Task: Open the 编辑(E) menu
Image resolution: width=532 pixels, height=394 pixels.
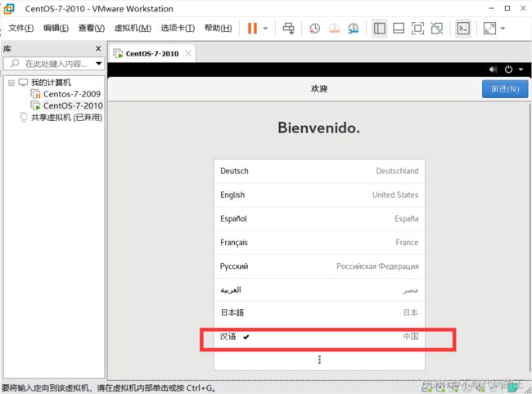Action: click(56, 28)
